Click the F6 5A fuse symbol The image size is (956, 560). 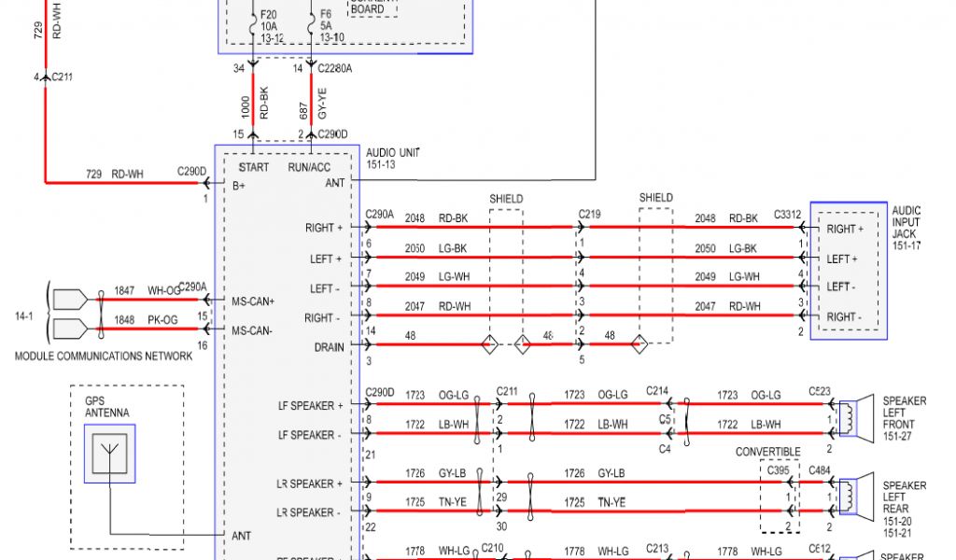(x=311, y=25)
